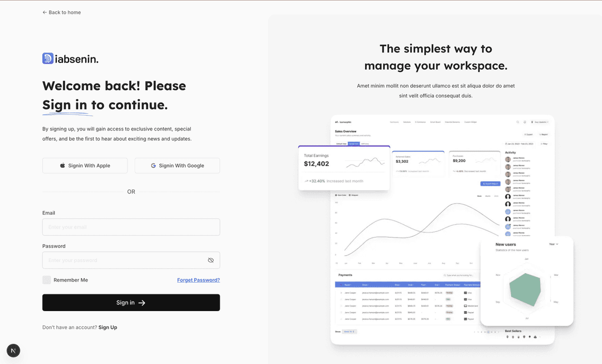Enable the Remember Me checkbox

pyautogui.click(x=47, y=280)
